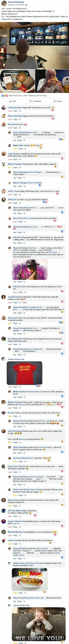This screenshot has height=644, width=69.
Task: Share the post using the Share arrow
Action: 58,101
